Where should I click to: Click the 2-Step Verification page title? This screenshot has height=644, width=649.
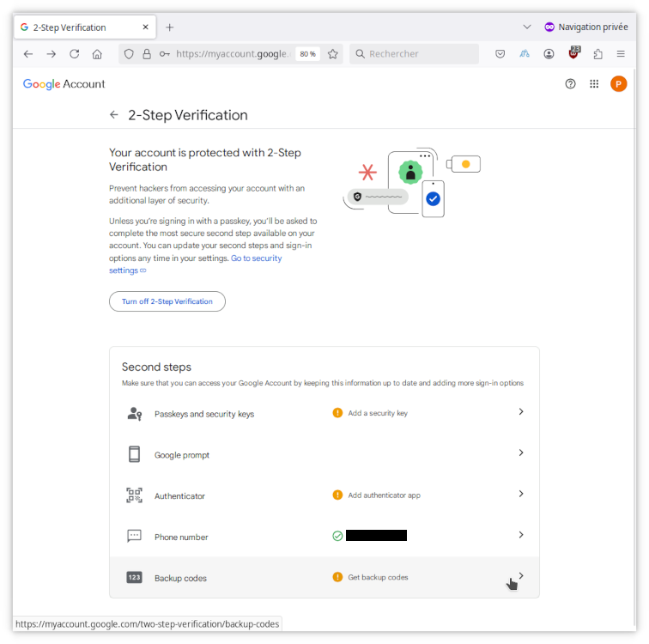(x=187, y=115)
